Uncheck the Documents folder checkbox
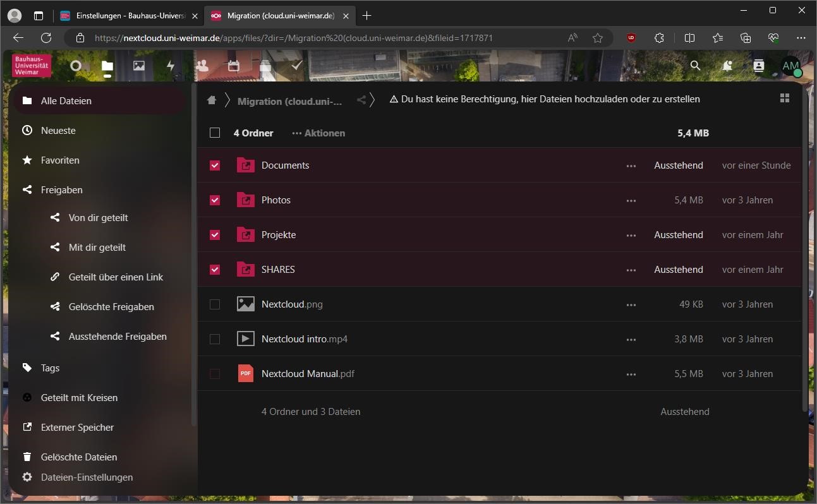Screen dimensions: 817x504 pos(215,165)
